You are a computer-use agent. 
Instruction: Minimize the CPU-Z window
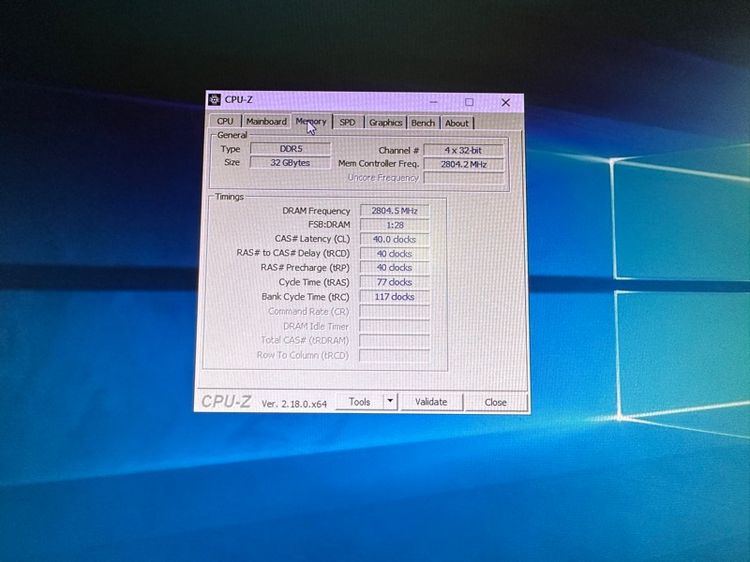tap(433, 102)
